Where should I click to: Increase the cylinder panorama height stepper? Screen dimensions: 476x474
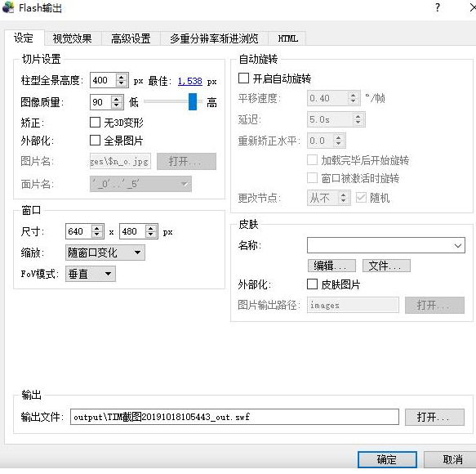click(122, 77)
